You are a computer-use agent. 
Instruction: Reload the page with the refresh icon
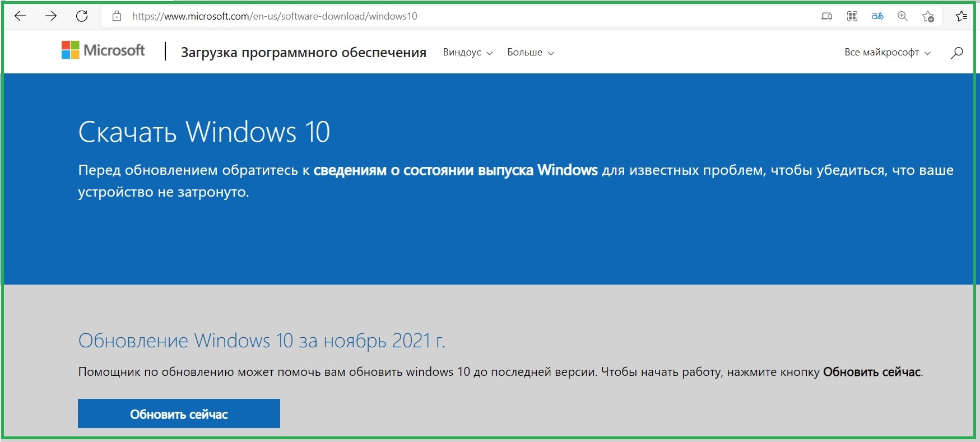point(82,16)
